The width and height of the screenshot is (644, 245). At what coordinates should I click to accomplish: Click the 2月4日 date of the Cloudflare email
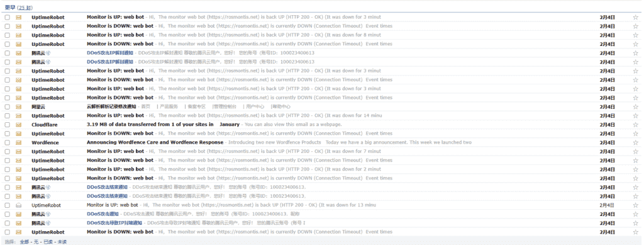tap(607, 125)
